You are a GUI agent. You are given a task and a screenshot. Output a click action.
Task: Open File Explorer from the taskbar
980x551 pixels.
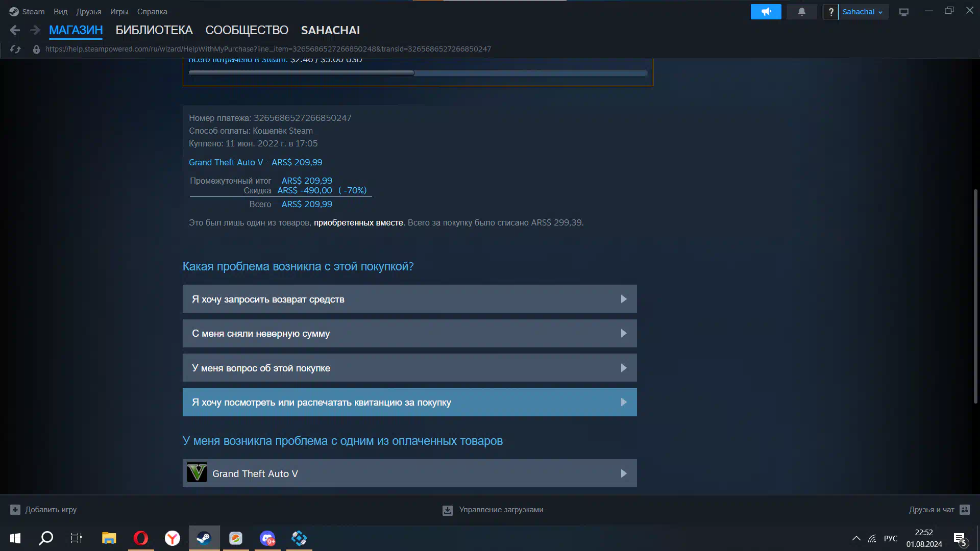(109, 538)
